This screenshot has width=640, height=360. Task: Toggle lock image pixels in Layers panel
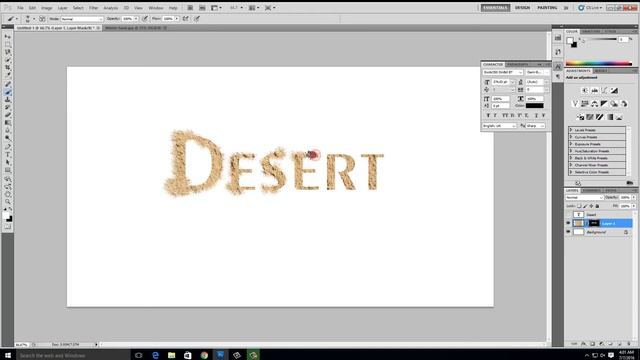585,206
